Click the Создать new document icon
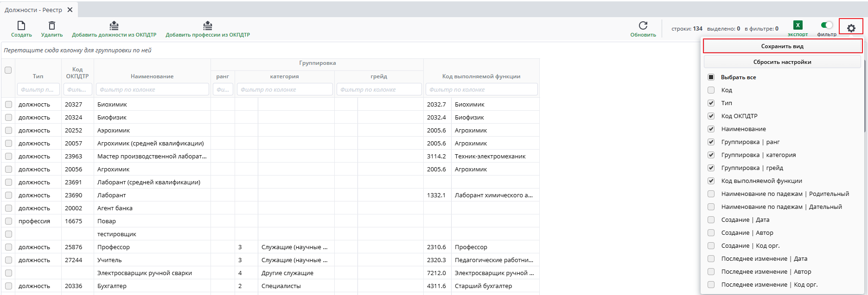Screen dimensions: 868x295 click(x=21, y=26)
